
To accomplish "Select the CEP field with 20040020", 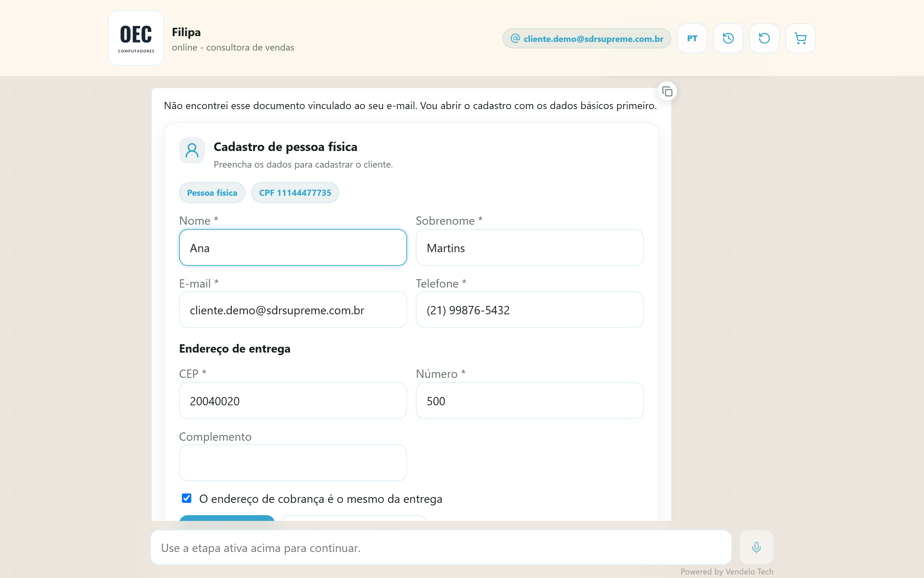I will (x=293, y=401).
